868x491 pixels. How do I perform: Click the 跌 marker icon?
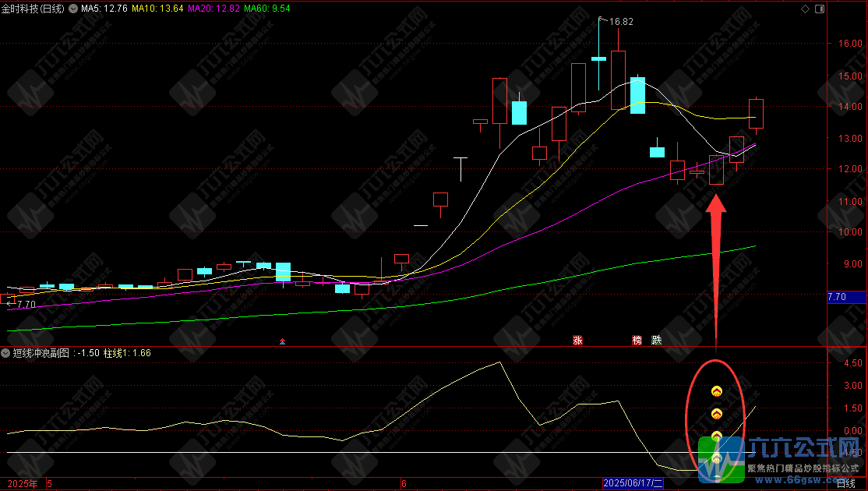[x=657, y=341]
